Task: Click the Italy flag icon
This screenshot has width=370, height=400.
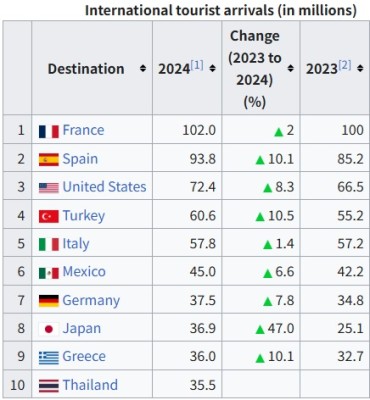Action: [49, 245]
